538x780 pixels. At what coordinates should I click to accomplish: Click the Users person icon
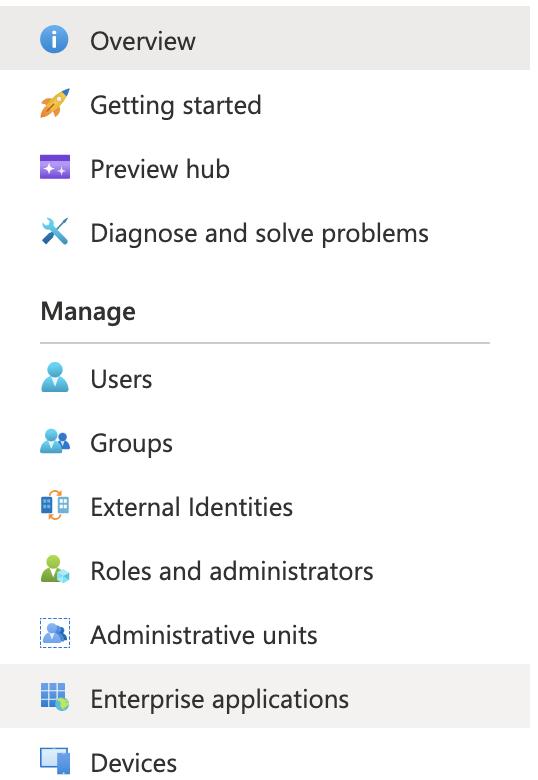coord(55,377)
